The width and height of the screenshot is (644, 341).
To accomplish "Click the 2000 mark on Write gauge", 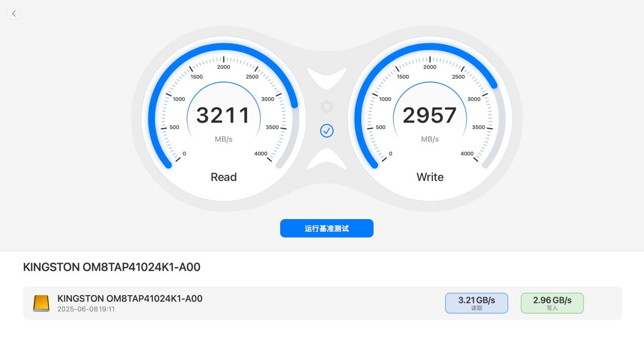I will (430, 67).
